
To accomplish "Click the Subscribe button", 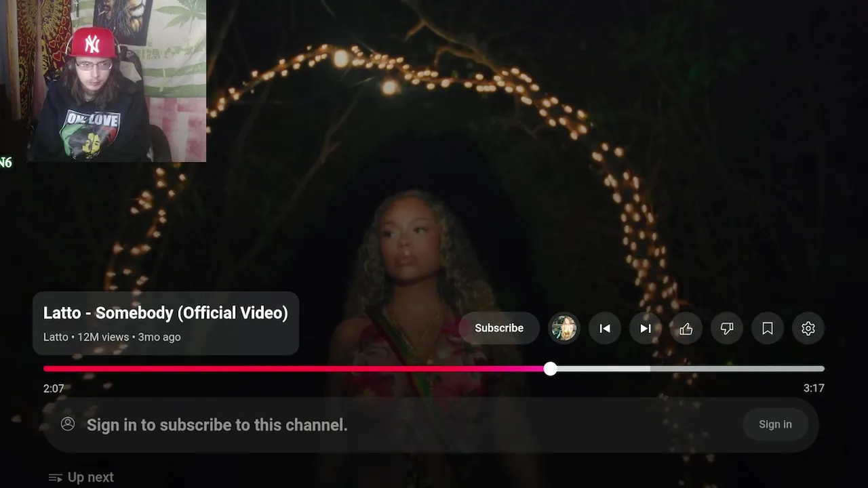I will point(499,328).
